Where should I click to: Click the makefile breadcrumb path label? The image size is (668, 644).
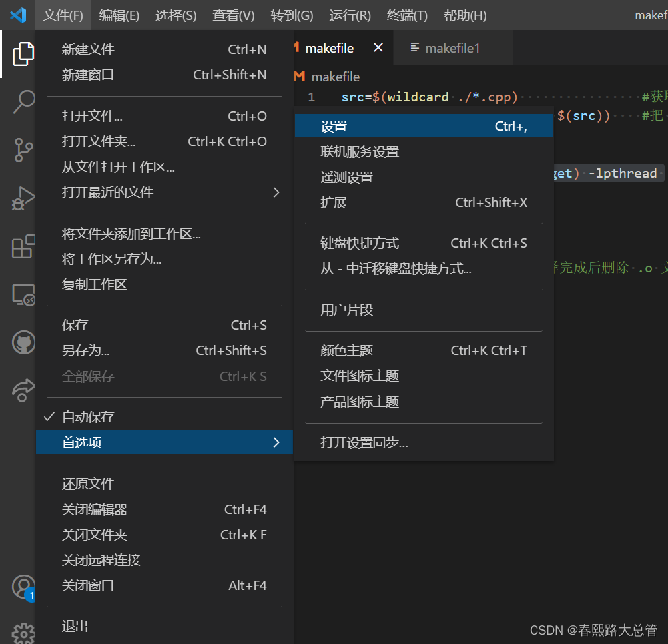click(x=335, y=77)
